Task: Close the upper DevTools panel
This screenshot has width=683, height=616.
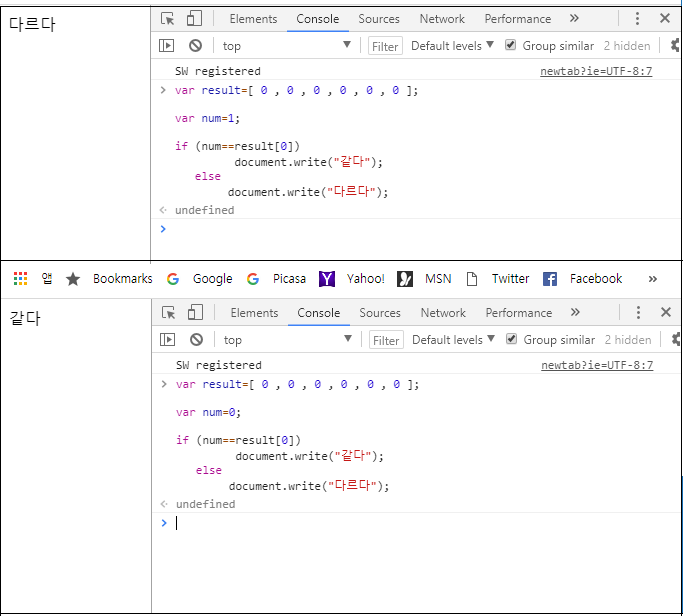Action: pos(665,18)
